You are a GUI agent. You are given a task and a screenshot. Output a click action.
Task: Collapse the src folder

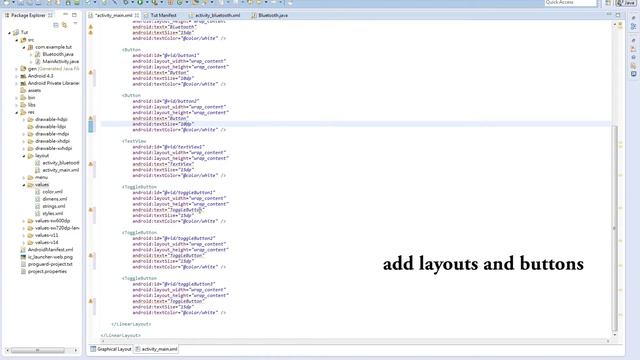pyautogui.click(x=17, y=40)
